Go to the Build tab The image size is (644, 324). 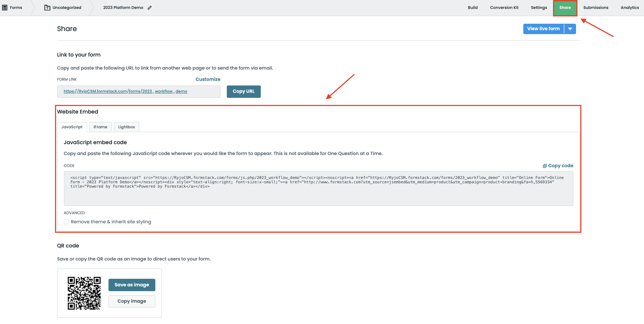point(473,7)
